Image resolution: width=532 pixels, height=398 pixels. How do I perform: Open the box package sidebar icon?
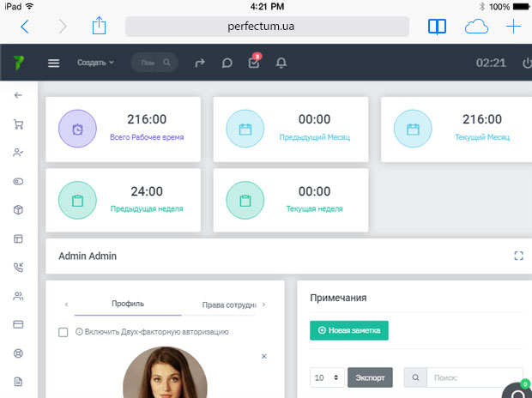18,210
